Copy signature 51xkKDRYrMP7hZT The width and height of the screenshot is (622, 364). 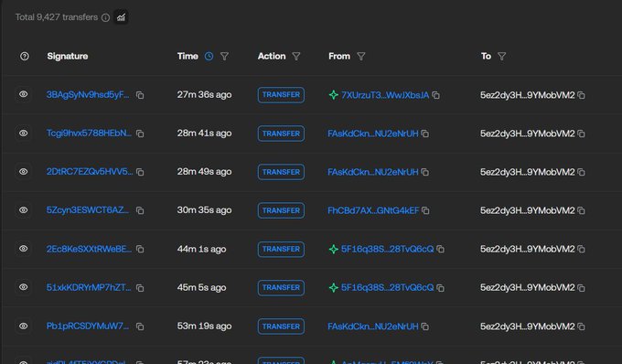[x=140, y=288]
